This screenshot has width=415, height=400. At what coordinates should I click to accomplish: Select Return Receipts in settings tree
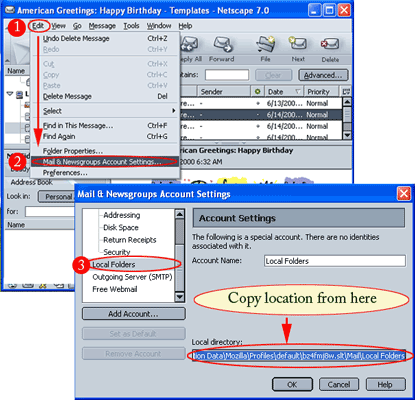tap(130, 240)
